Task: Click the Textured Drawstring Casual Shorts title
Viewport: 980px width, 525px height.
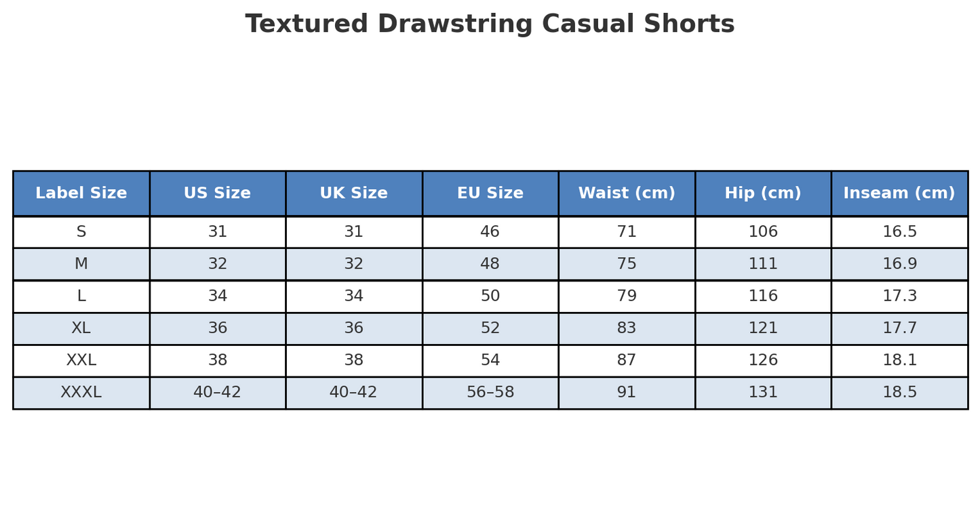Action: click(x=490, y=24)
